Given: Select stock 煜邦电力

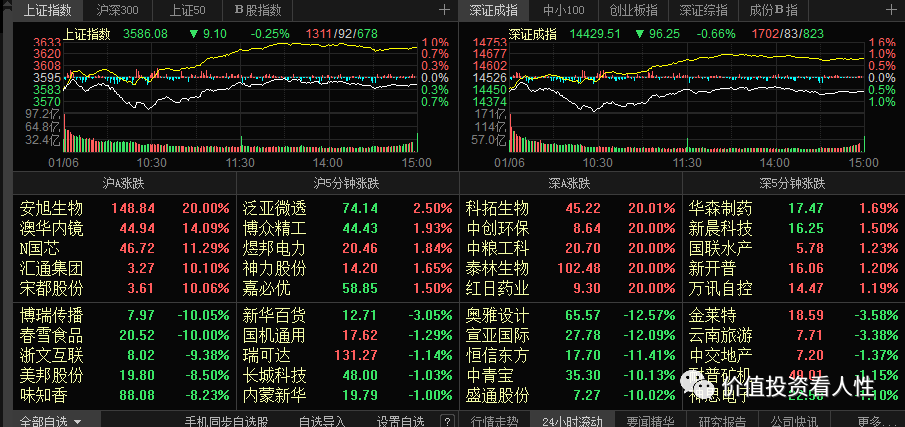Looking at the screenshot, I should click(x=275, y=249).
